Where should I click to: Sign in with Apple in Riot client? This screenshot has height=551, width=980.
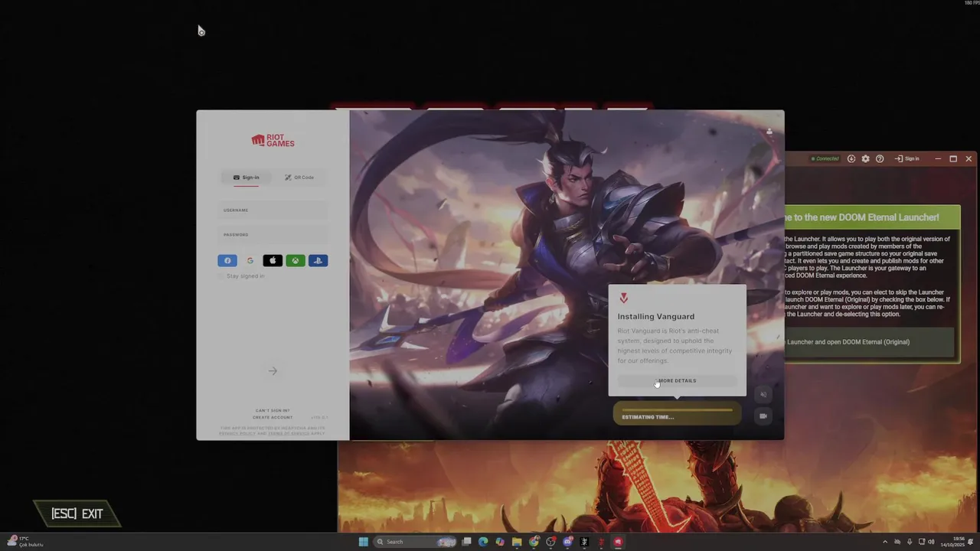273,261
